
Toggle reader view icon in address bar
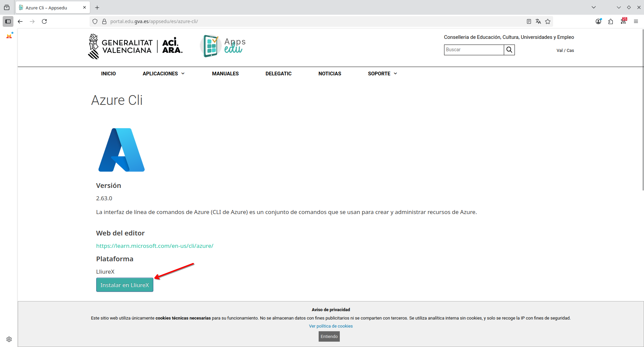529,21
